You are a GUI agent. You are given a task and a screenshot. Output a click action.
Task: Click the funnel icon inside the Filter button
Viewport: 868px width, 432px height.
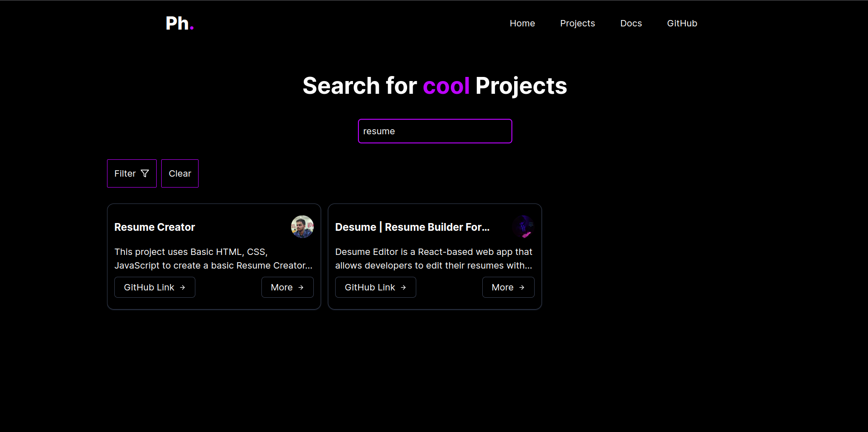(145, 173)
